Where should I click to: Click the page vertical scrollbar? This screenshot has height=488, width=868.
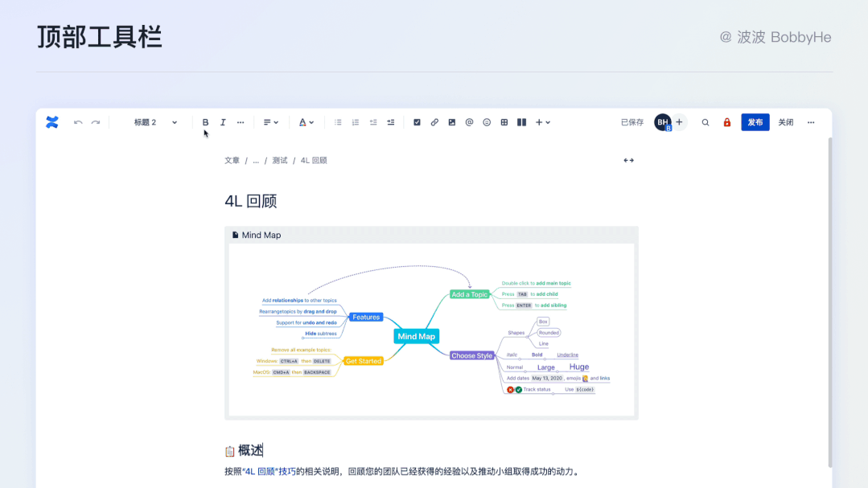click(x=830, y=302)
